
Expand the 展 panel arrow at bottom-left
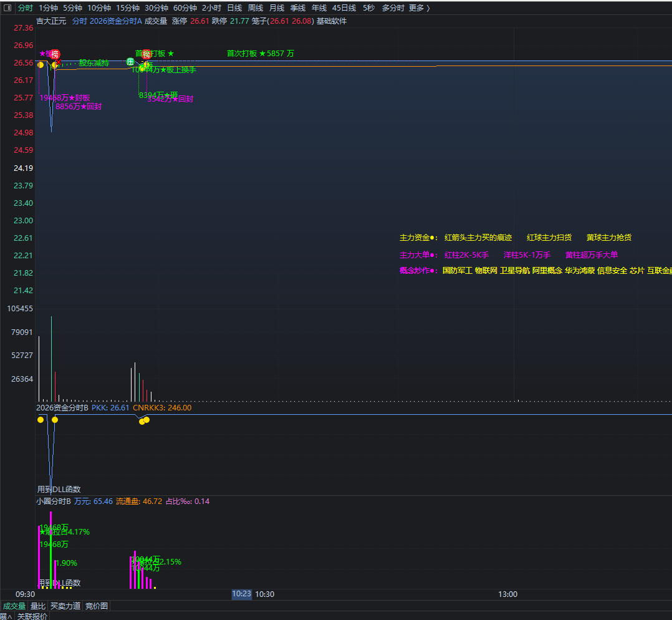click(x=6, y=616)
